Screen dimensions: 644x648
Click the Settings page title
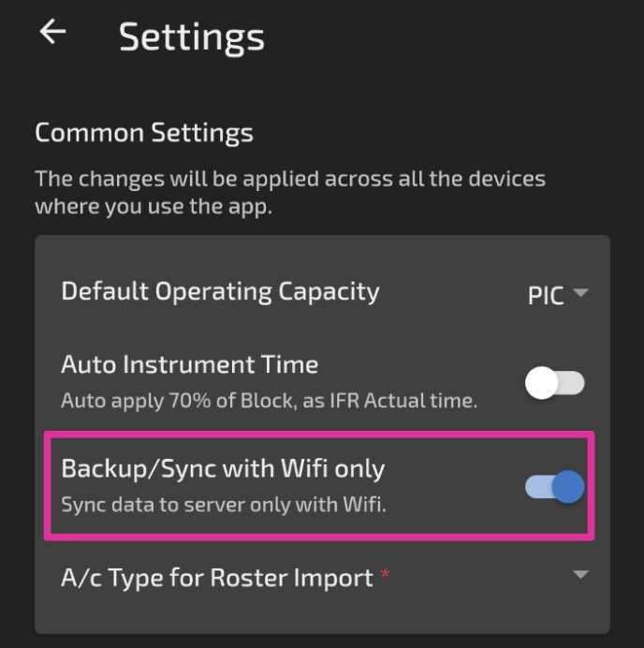tap(192, 37)
